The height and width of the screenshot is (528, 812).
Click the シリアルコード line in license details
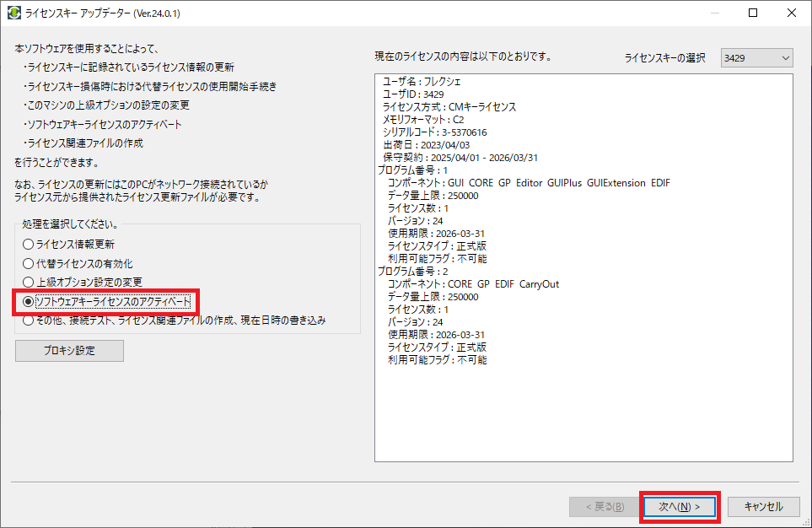click(434, 132)
